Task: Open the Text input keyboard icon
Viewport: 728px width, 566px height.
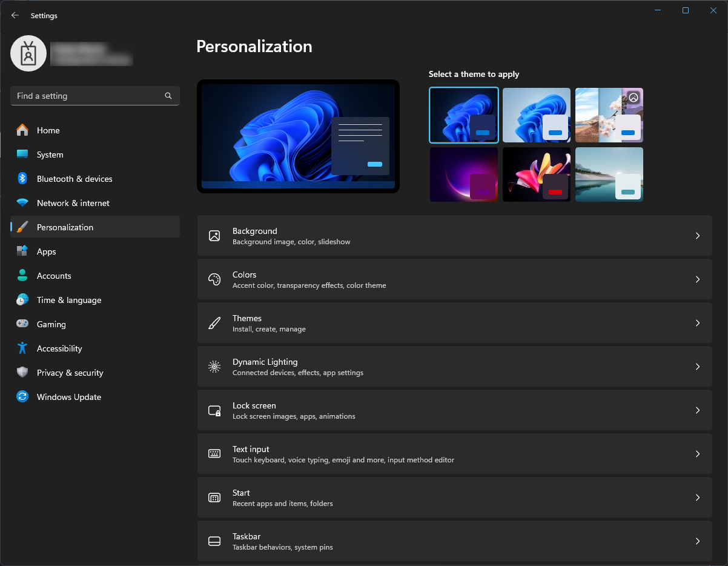Action: tap(214, 453)
